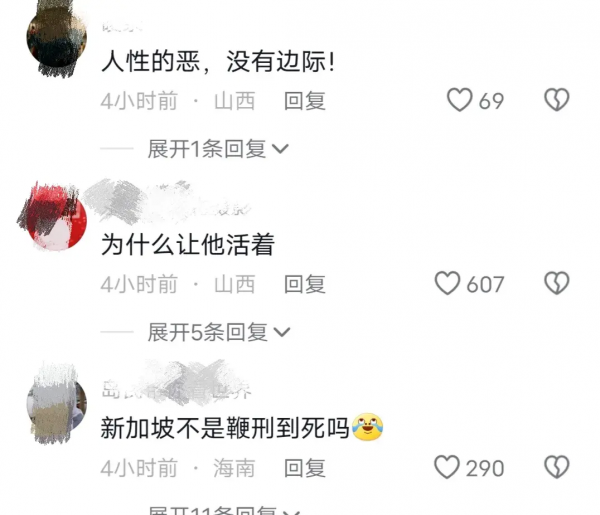
Task: Reply to the '为什么让他活着' comment
Action: coord(305,284)
